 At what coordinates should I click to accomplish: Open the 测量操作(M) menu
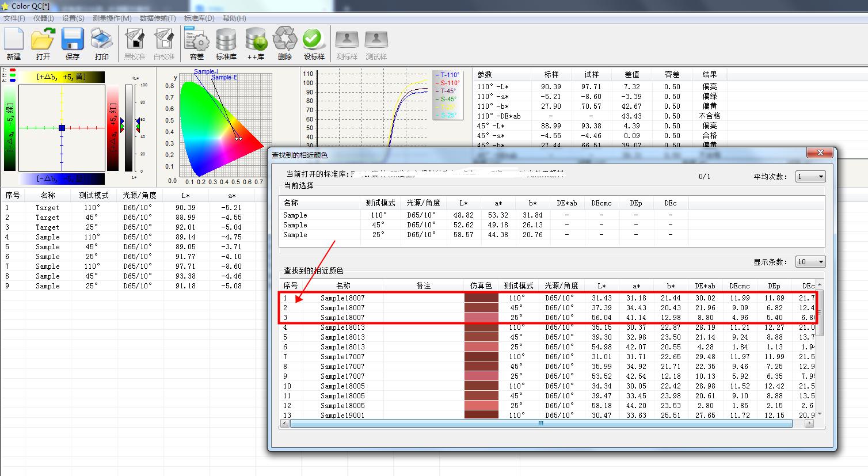[112, 18]
